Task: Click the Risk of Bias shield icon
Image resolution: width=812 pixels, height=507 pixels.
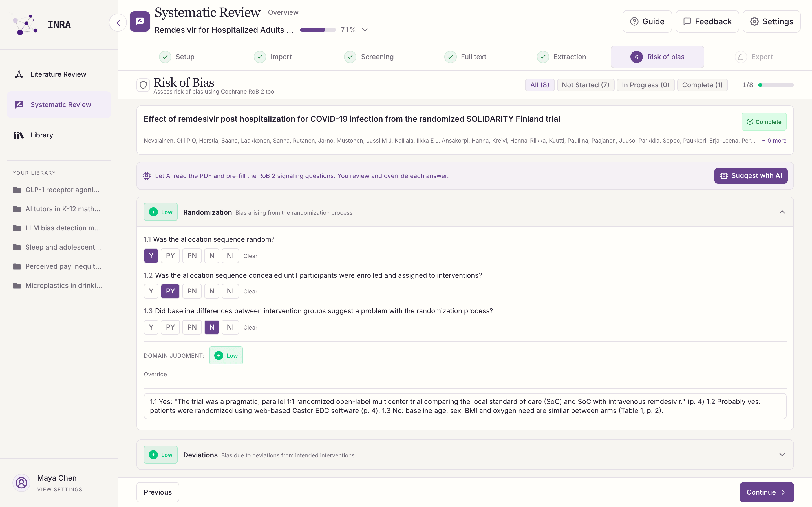Action: tap(143, 85)
